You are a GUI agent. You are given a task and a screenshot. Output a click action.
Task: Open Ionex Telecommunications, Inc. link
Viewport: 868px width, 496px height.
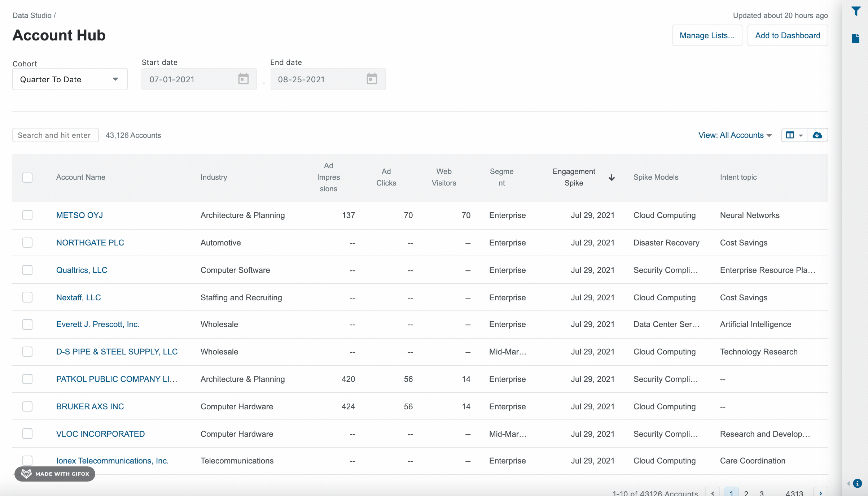pos(113,461)
